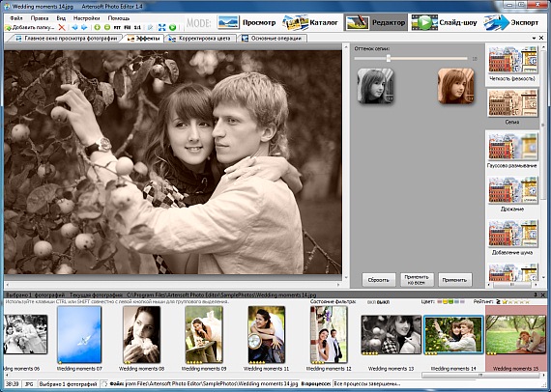Pick the lavender color label swatch
The width and height of the screenshot is (551, 392).
462,301
